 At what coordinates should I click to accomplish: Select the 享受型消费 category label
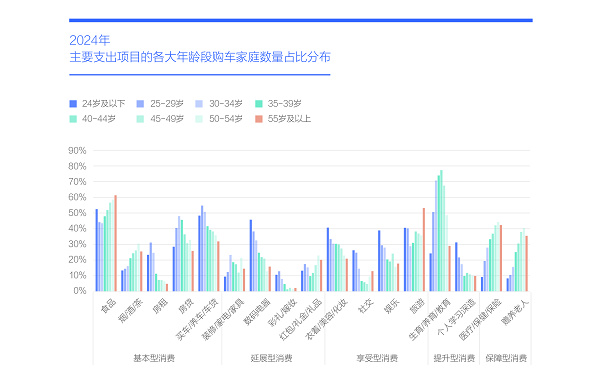pyautogui.click(x=377, y=358)
